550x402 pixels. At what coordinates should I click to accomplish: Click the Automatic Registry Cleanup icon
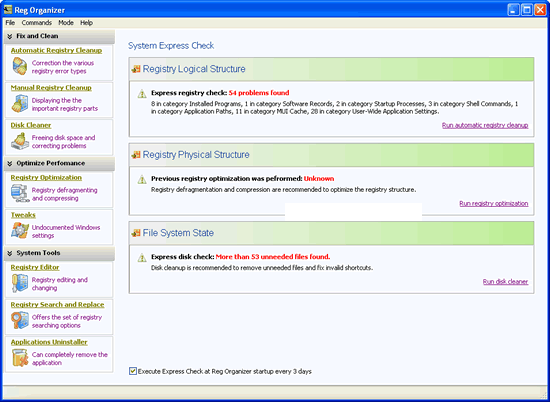[x=20, y=66]
